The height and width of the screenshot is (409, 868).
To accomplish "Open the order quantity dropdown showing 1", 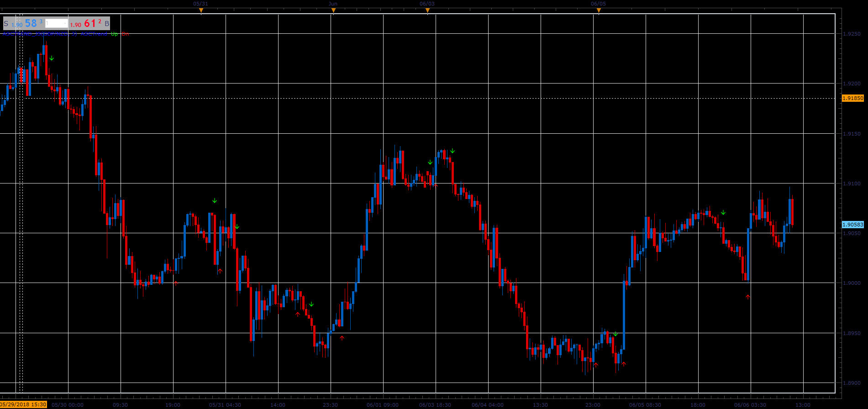I will tap(57, 23).
